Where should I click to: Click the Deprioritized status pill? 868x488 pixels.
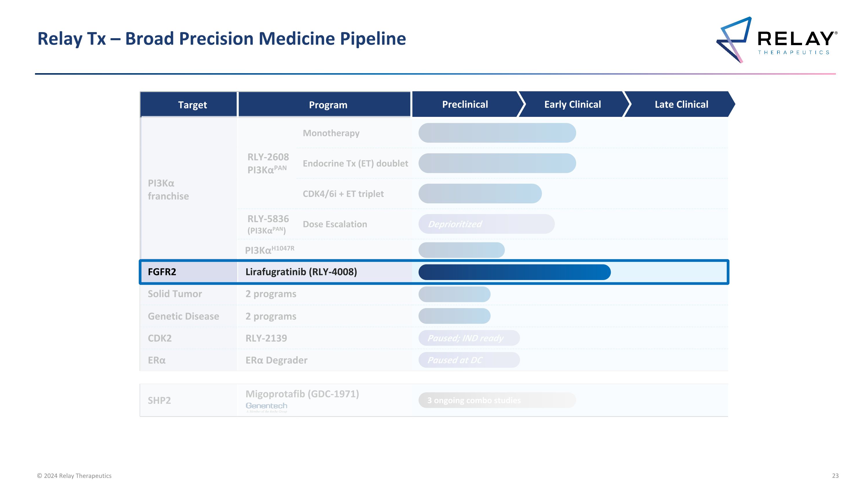tap(486, 224)
